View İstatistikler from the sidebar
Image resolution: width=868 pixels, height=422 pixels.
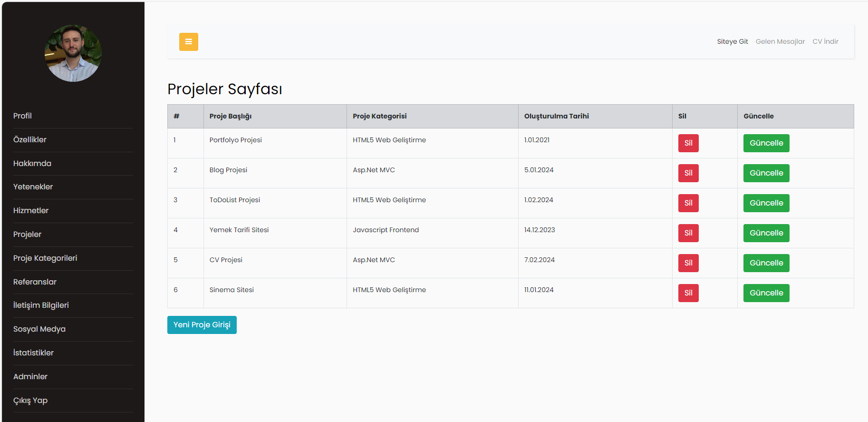click(x=34, y=353)
